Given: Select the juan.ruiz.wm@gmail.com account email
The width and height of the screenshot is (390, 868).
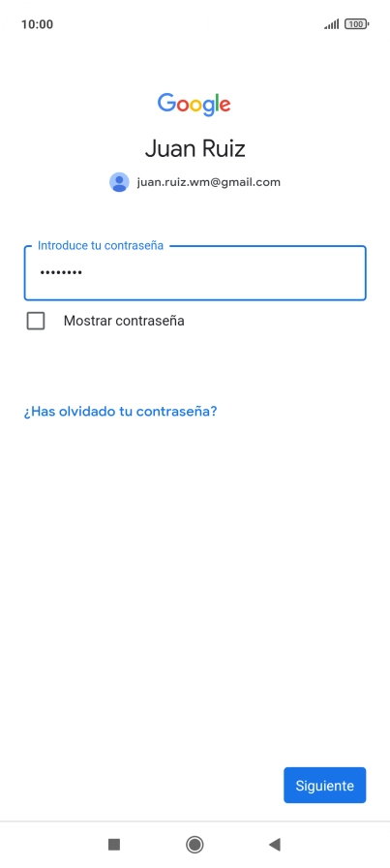Looking at the screenshot, I should [209, 182].
